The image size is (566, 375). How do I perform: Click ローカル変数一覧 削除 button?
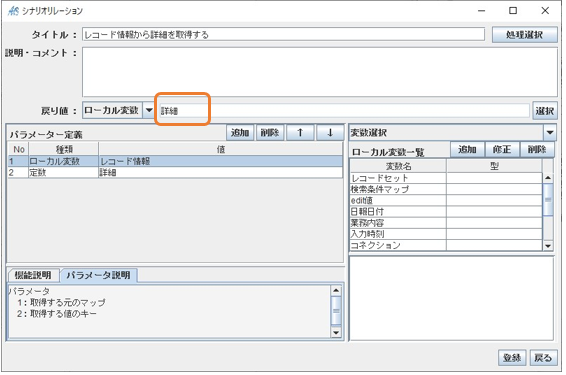click(537, 149)
